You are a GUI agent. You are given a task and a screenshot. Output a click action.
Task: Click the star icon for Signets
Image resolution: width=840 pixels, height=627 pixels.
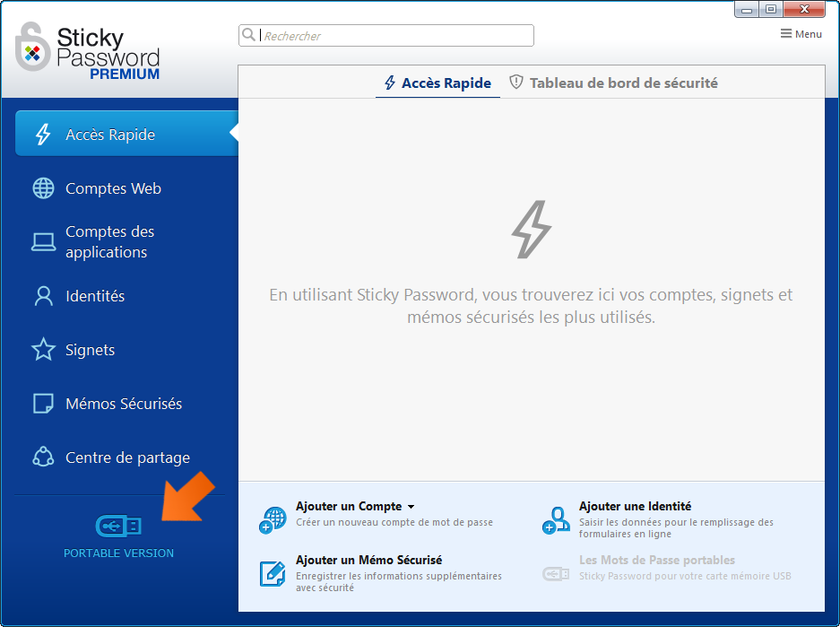(x=43, y=350)
